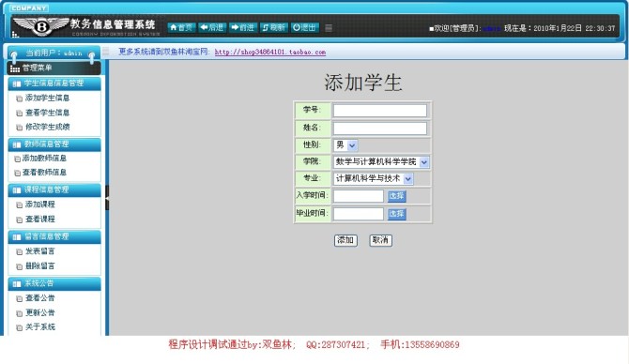Open 查看学生信息 in the sidebar

click(x=47, y=113)
